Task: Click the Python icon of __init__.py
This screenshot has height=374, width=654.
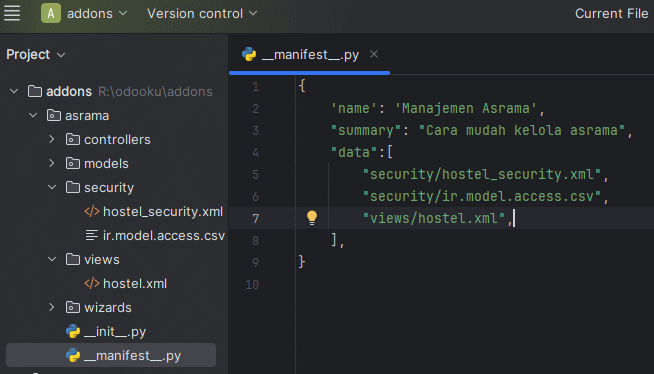Action: 73,331
